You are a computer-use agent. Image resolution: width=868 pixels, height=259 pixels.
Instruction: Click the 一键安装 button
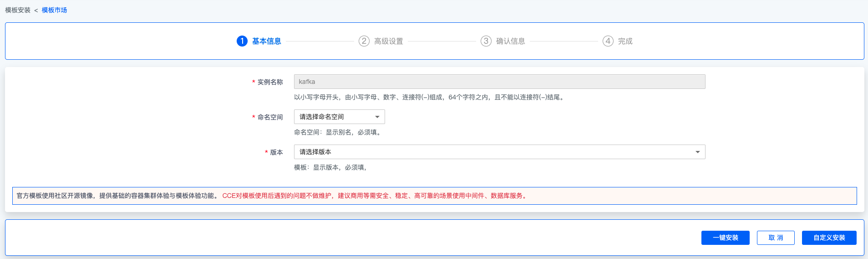tap(726, 238)
